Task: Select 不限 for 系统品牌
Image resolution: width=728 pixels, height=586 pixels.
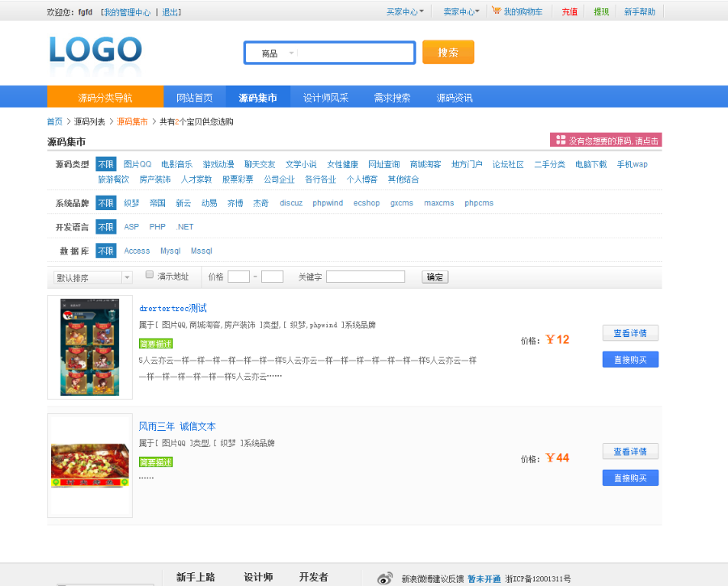Action: coord(106,203)
